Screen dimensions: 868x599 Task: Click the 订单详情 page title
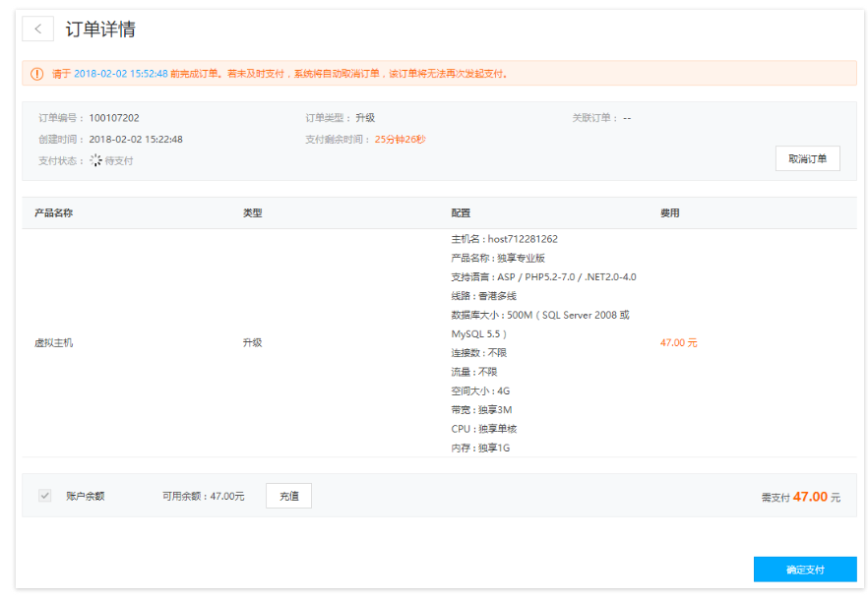point(100,30)
